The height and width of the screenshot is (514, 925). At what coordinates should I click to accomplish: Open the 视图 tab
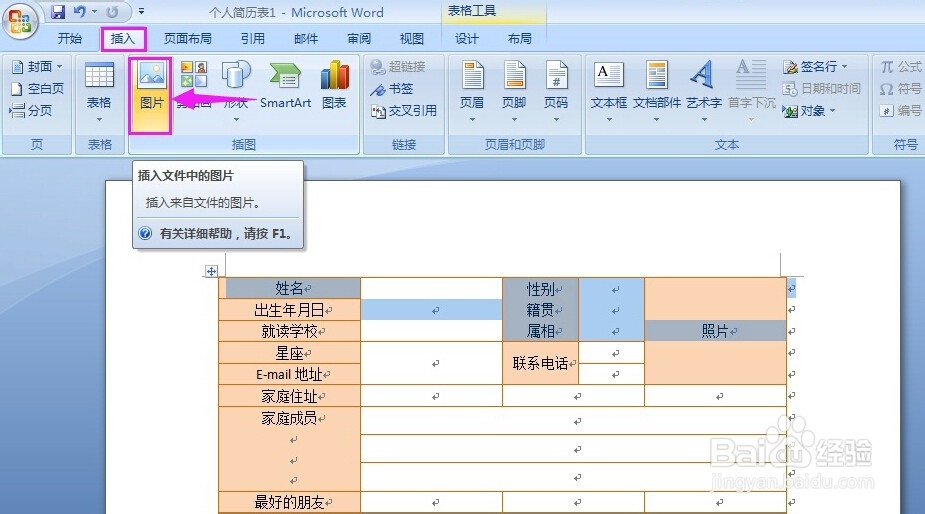(x=412, y=38)
